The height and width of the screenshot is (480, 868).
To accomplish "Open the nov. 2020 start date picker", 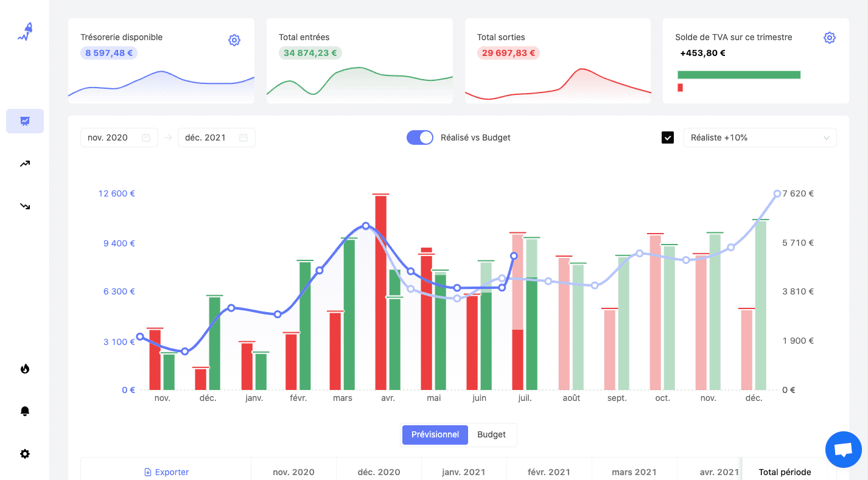I will pos(119,137).
